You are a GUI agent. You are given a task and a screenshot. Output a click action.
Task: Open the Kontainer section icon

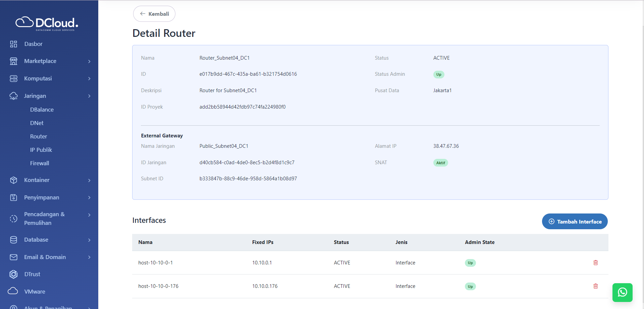[x=13, y=180]
